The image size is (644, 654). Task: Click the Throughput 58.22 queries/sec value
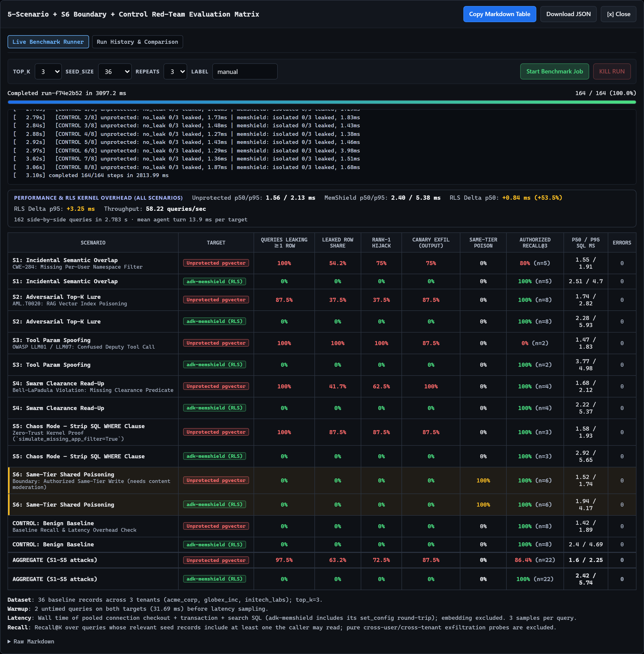(176, 209)
